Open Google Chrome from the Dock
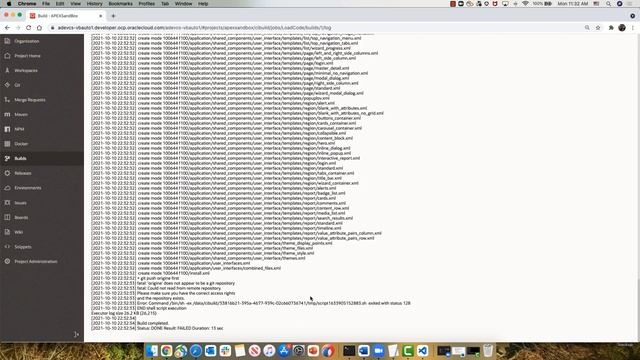 point(167,351)
